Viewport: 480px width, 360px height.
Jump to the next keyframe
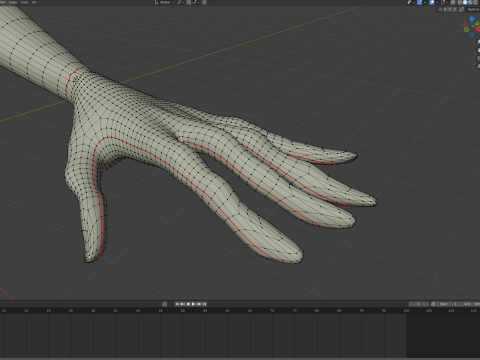click(x=199, y=304)
